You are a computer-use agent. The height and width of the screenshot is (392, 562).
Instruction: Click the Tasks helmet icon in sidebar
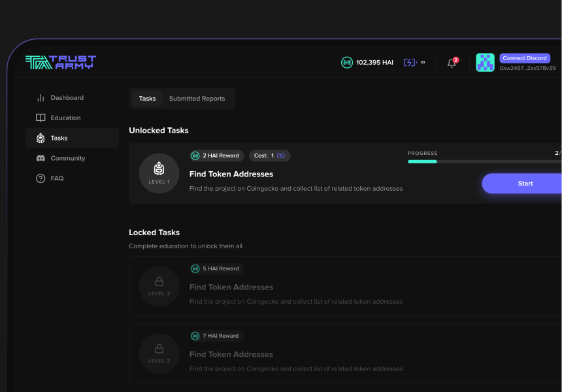(x=41, y=138)
